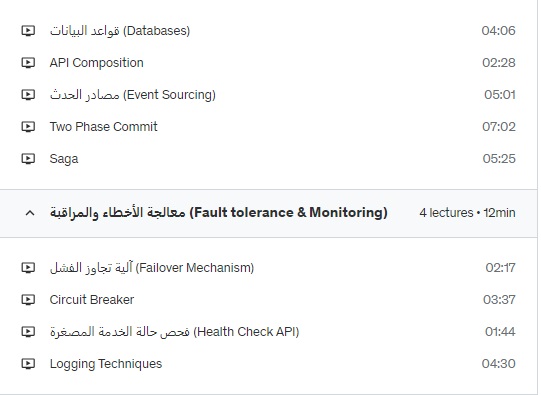Open the Two Phase Commit lecture

coord(104,127)
